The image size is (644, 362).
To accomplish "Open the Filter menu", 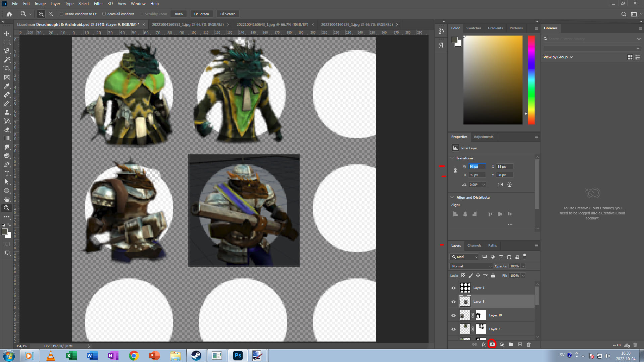I will tap(98, 4).
